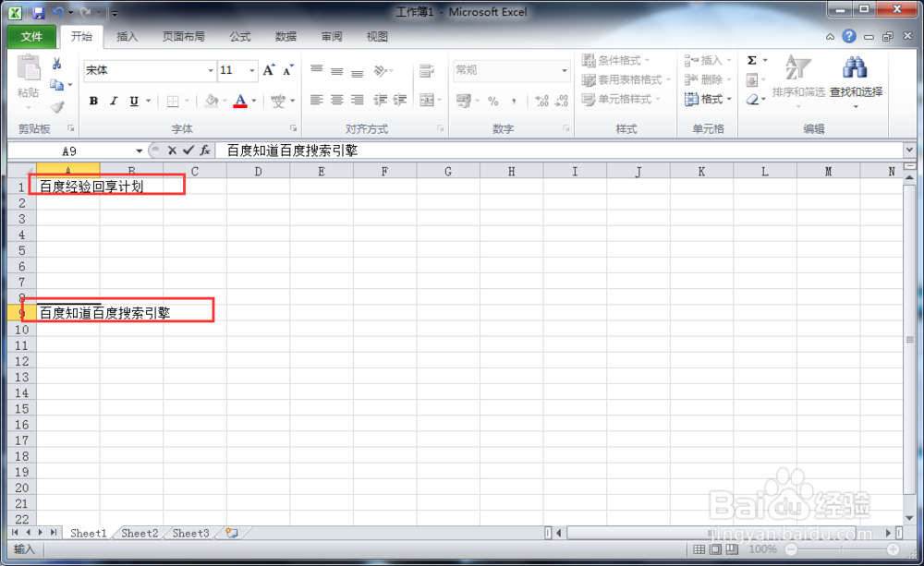
Task: Click the Increase Font Size icon
Action: pyautogui.click(x=269, y=70)
